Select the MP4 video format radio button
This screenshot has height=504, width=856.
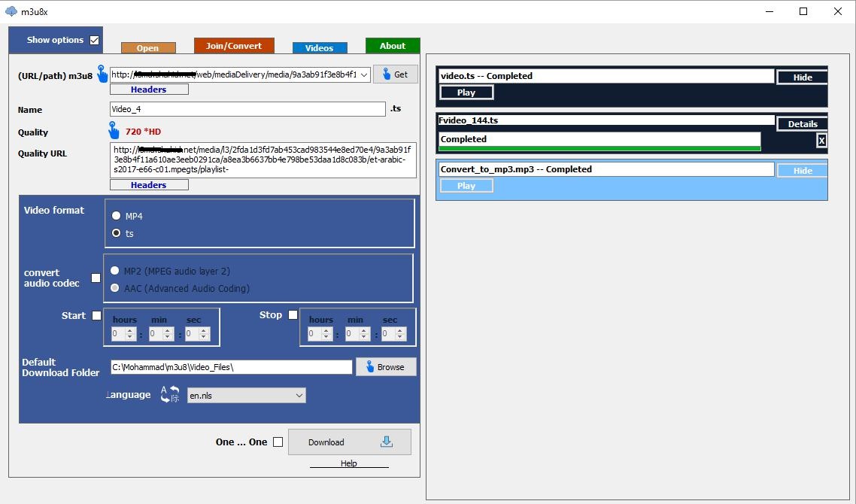click(x=116, y=216)
